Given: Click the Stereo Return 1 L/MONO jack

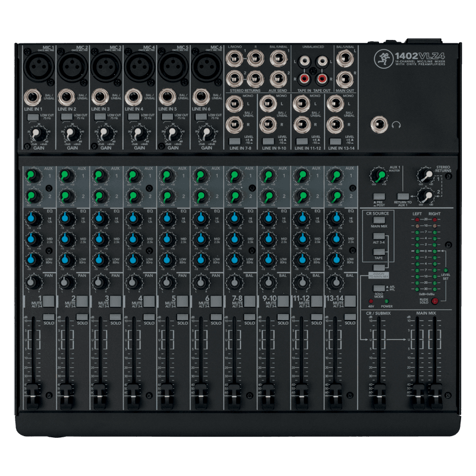Looking at the screenshot, I should click(x=234, y=58).
